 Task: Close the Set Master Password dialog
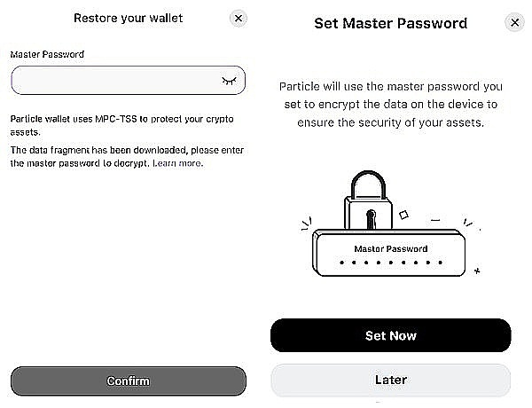pos(515,24)
